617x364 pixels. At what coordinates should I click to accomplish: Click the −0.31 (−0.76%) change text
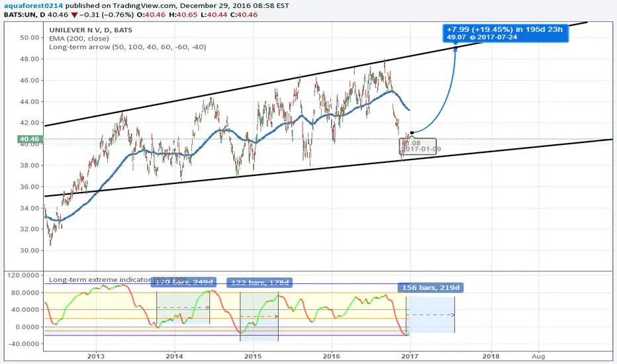(107, 15)
